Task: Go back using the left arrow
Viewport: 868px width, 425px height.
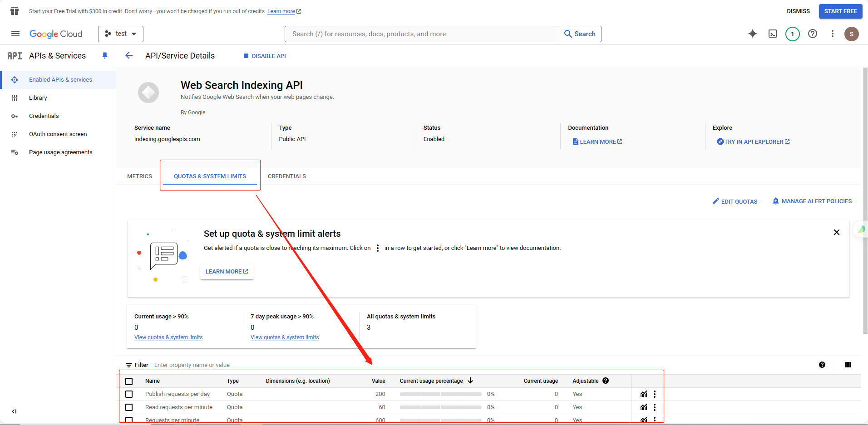Action: 129,56
